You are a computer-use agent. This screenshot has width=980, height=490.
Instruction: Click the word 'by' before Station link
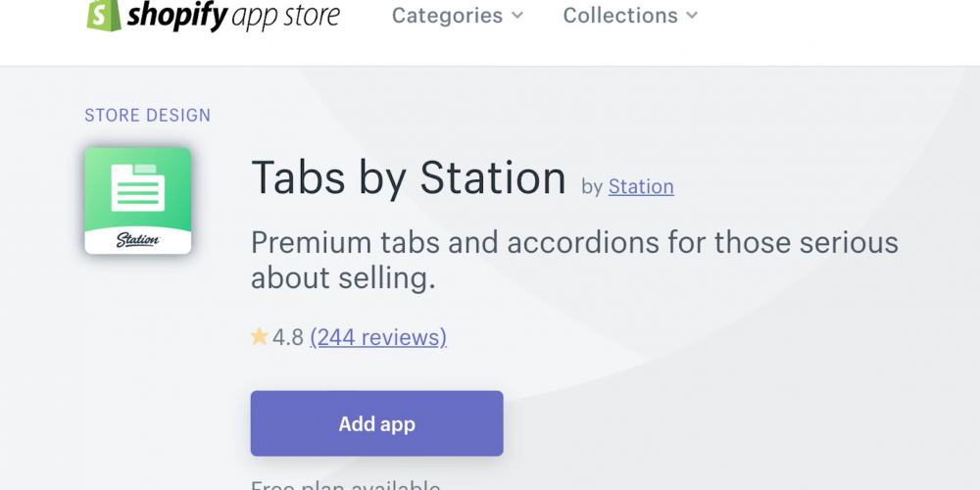[592, 187]
